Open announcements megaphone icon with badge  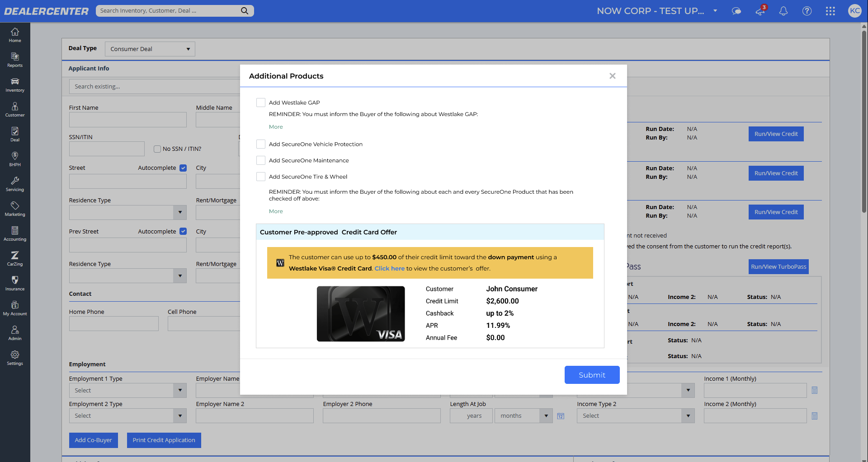pos(760,11)
